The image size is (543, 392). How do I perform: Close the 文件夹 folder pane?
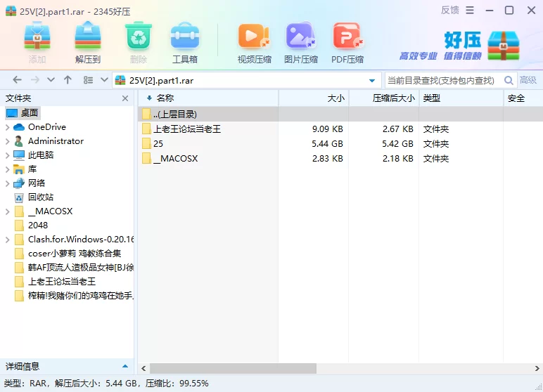coord(125,98)
